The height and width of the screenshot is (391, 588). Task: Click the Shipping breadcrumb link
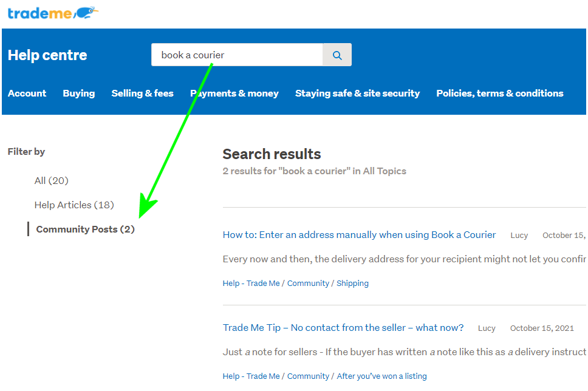click(x=352, y=284)
